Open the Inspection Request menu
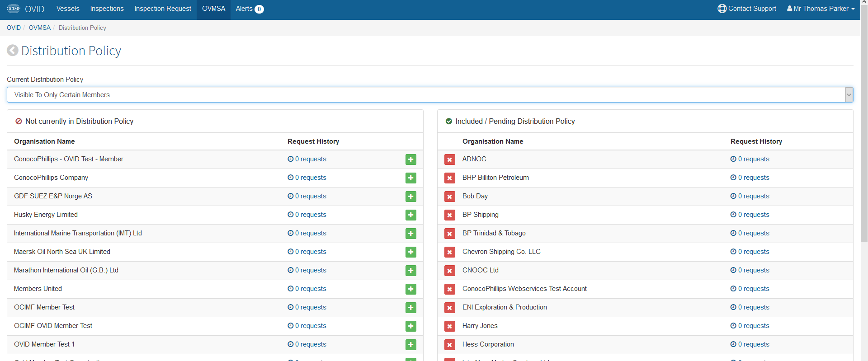 [x=163, y=9]
